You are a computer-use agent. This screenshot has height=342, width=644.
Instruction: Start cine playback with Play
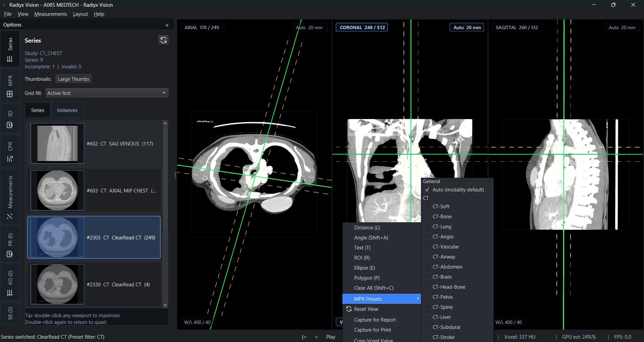click(x=331, y=337)
